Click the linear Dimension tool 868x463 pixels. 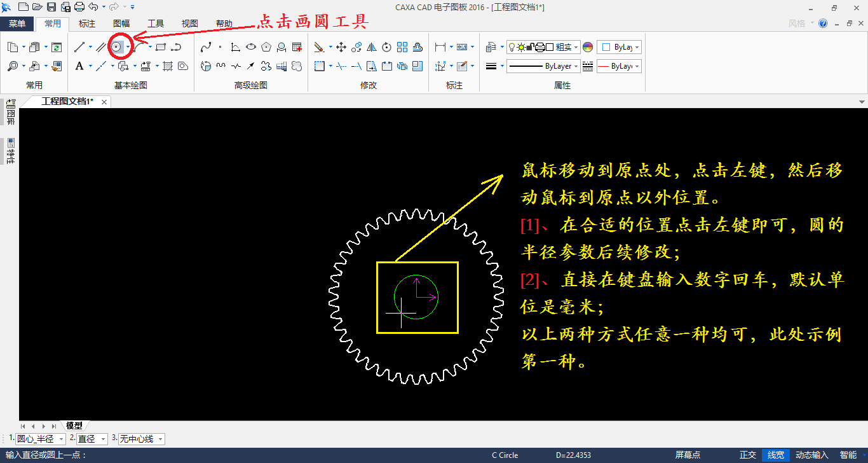pos(440,47)
